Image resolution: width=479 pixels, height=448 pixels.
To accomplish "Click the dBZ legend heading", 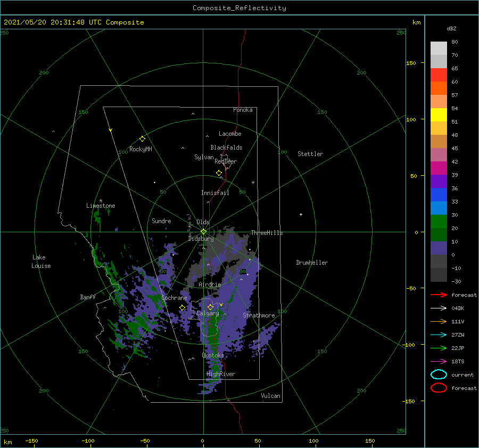I will pyautogui.click(x=451, y=28).
